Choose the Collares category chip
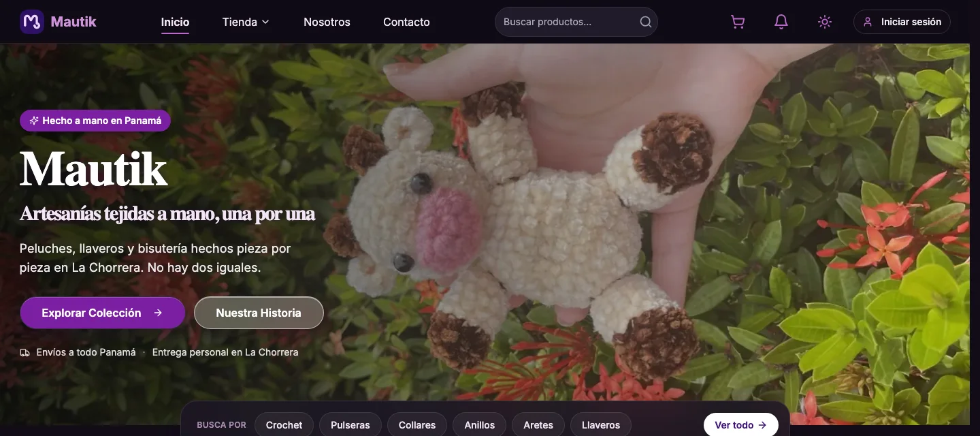 click(417, 425)
